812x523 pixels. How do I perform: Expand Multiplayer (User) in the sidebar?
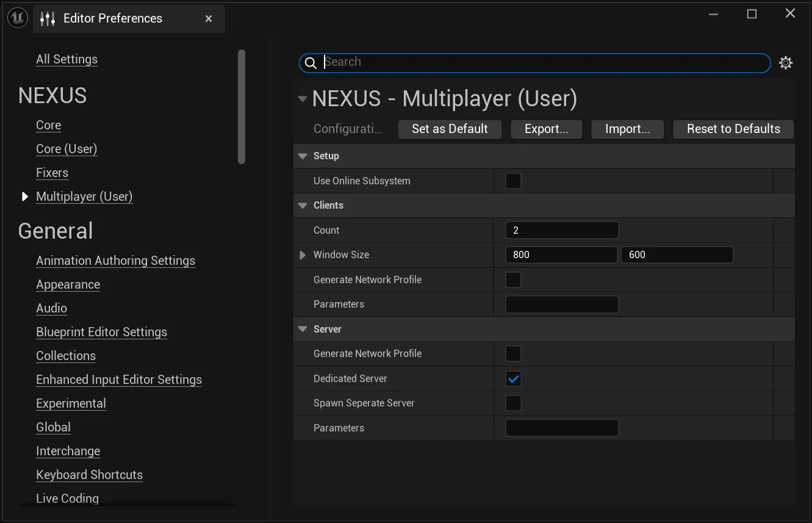(24, 197)
